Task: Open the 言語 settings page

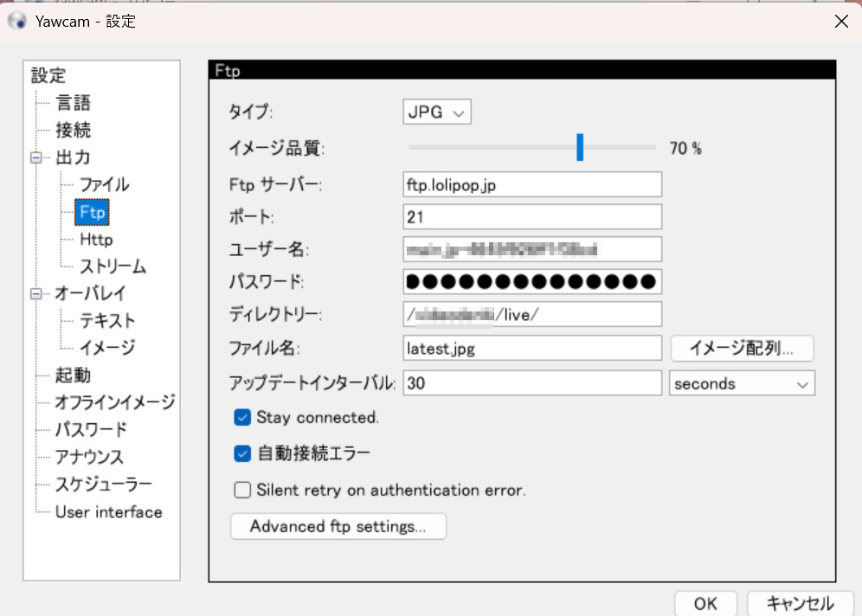Action: point(74,104)
